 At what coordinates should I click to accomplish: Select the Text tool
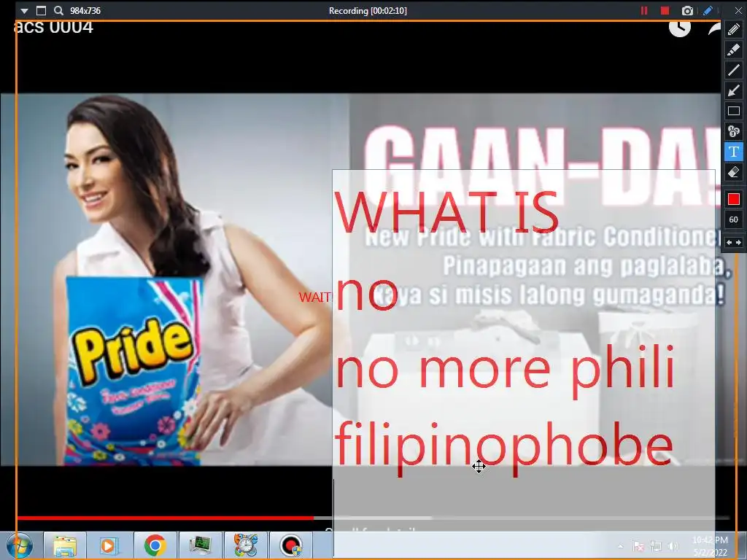(x=734, y=152)
